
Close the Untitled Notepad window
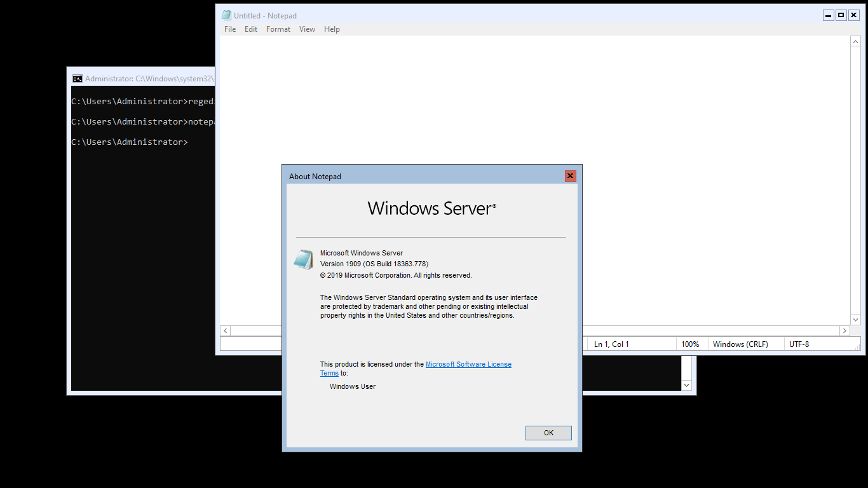tap(854, 15)
